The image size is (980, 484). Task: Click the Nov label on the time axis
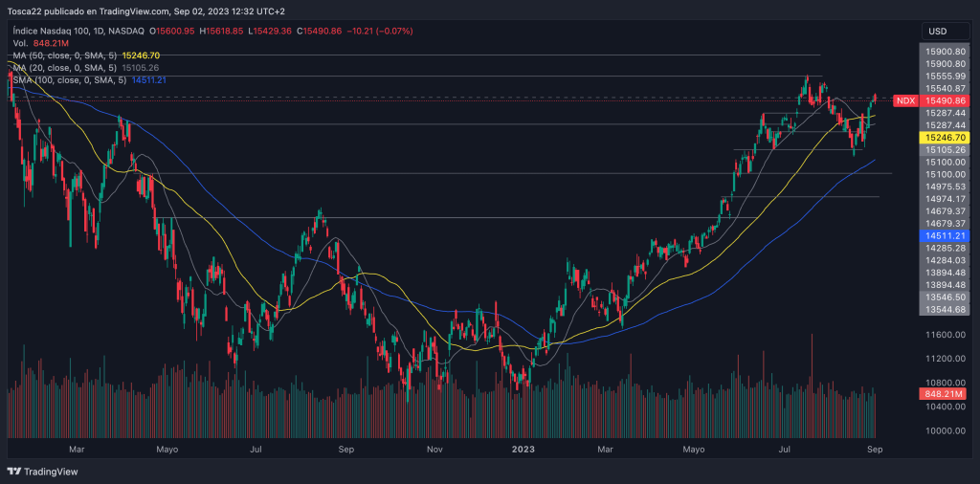pyautogui.click(x=434, y=448)
